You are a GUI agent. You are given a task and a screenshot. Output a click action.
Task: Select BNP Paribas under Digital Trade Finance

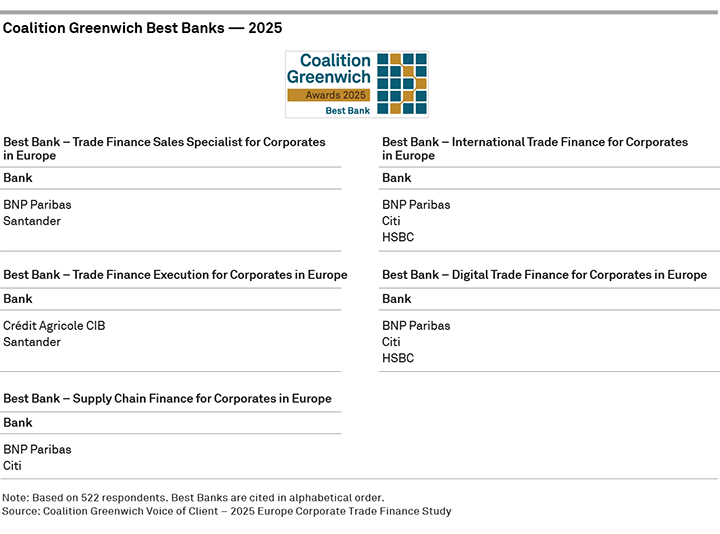coord(416,326)
